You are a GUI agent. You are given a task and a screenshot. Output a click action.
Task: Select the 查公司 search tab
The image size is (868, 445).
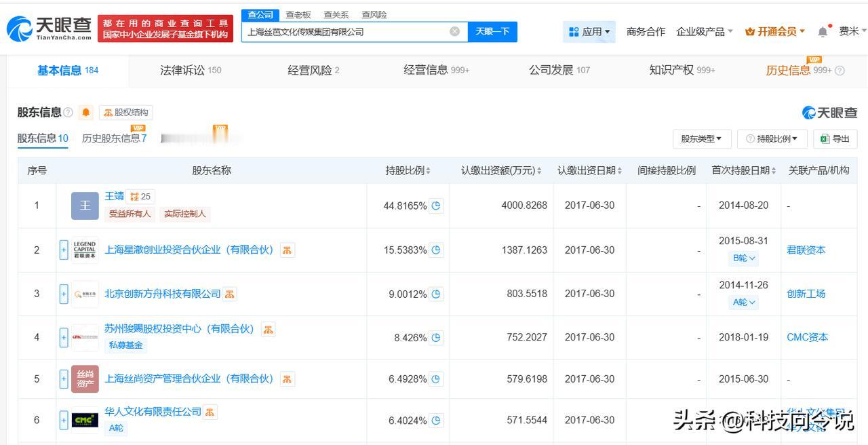[260, 15]
